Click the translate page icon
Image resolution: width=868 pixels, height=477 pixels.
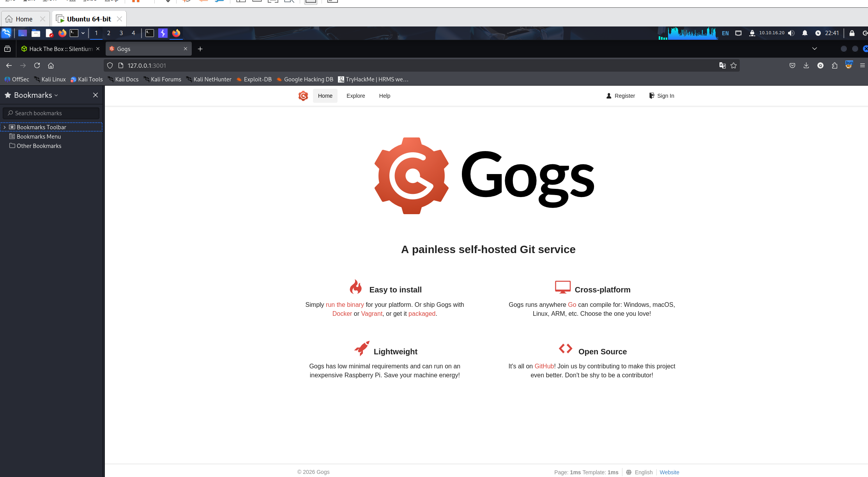[x=722, y=65]
